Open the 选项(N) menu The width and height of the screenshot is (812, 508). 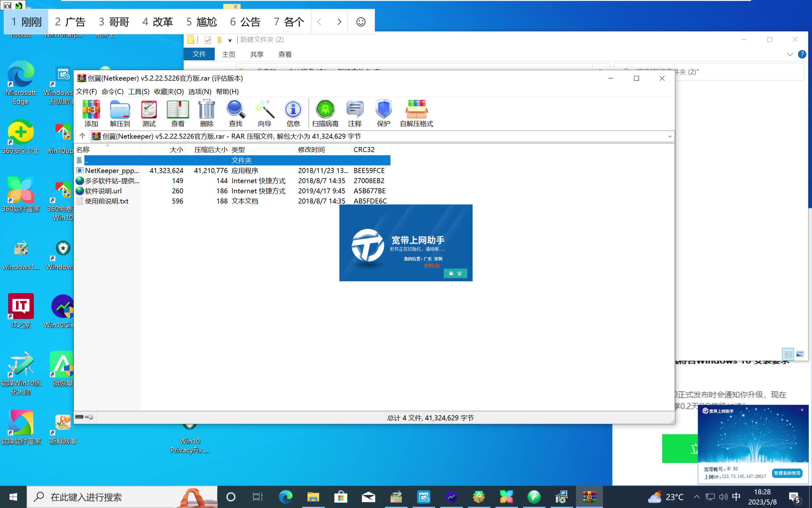pyautogui.click(x=199, y=92)
